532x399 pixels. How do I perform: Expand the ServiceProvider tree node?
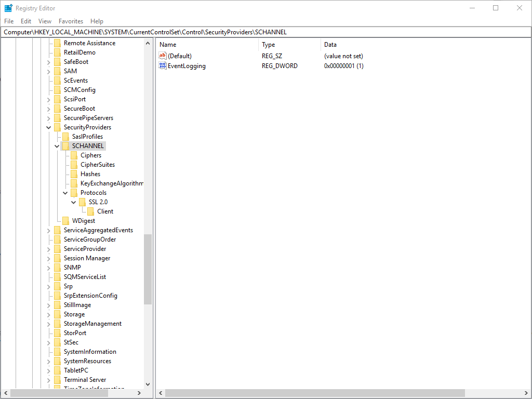(48, 249)
